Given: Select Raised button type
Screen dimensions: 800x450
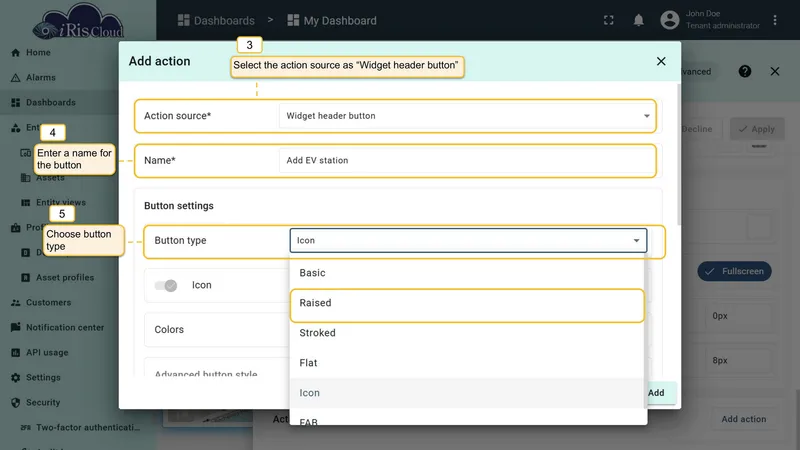Looking at the screenshot, I should 467,303.
